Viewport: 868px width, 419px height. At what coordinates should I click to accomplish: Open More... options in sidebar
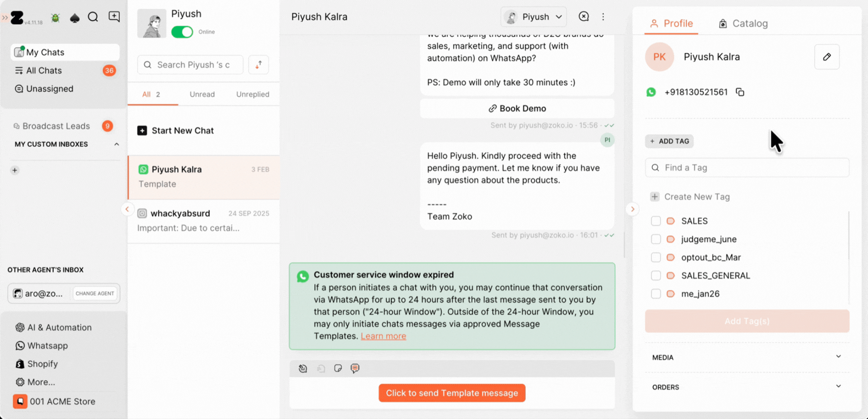pyautogui.click(x=35, y=382)
